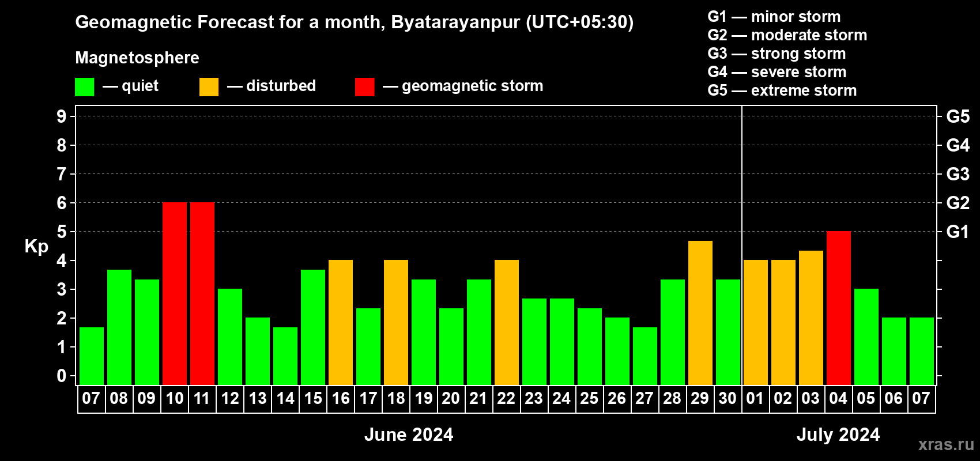Click the green bar for June 27
Viewport: 980px width, 461px height.
[645, 356]
